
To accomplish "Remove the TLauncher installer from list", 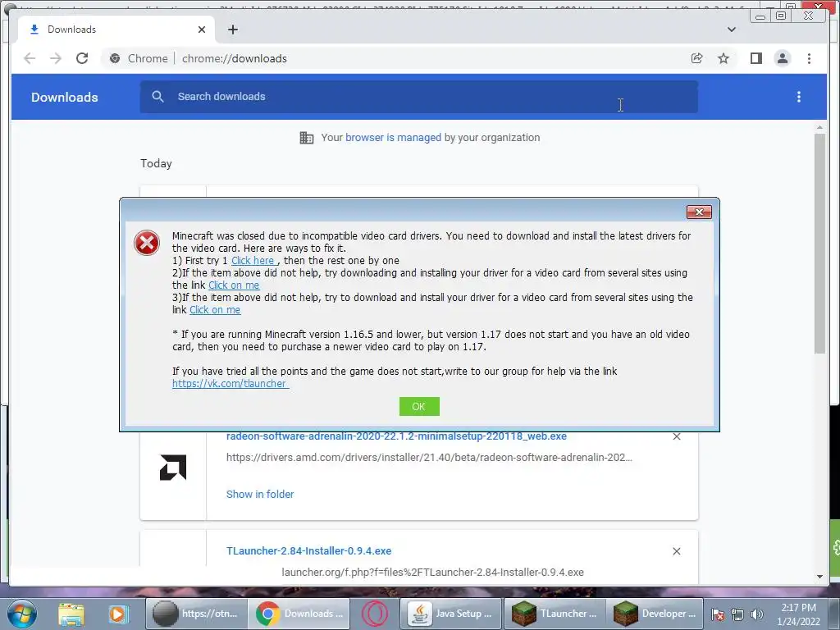I will coord(677,551).
